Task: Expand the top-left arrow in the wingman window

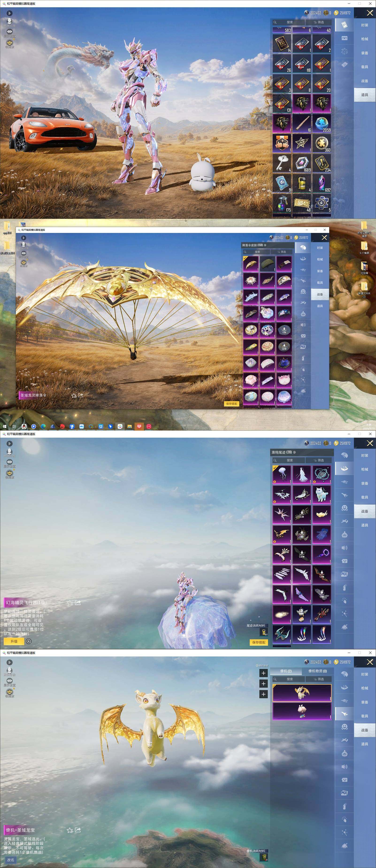Action: pyautogui.click(x=9, y=663)
